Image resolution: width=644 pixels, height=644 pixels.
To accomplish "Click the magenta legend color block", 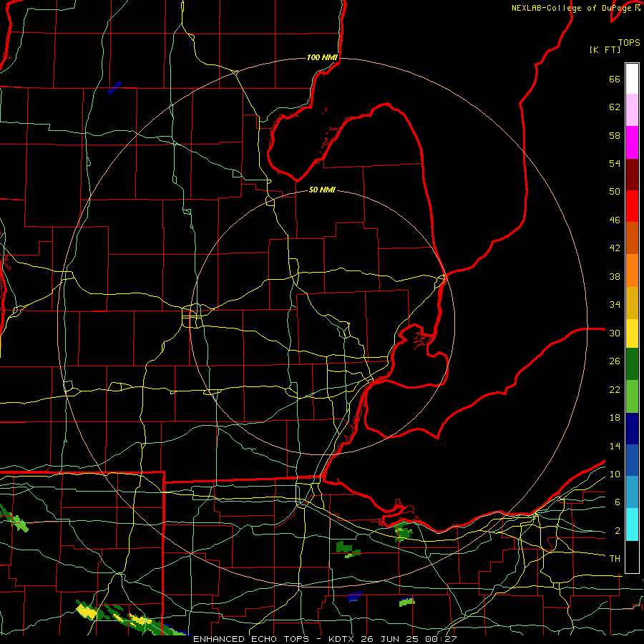I will click(632, 142).
